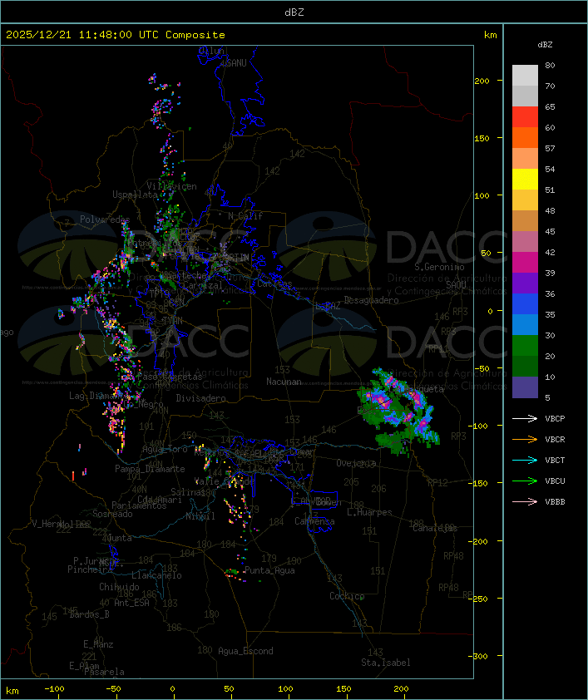Click the L.Huarpes place label
Screen dimensions: 588x700
pyautogui.click(x=369, y=512)
